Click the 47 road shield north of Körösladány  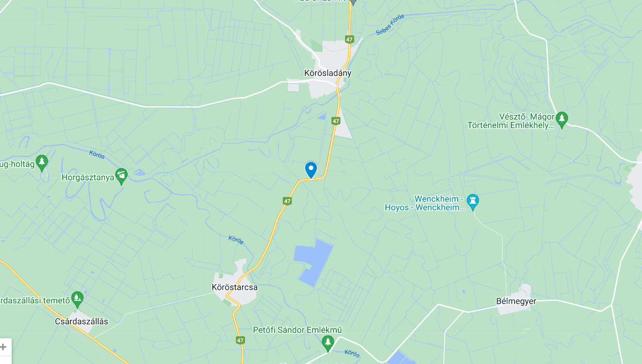click(349, 39)
